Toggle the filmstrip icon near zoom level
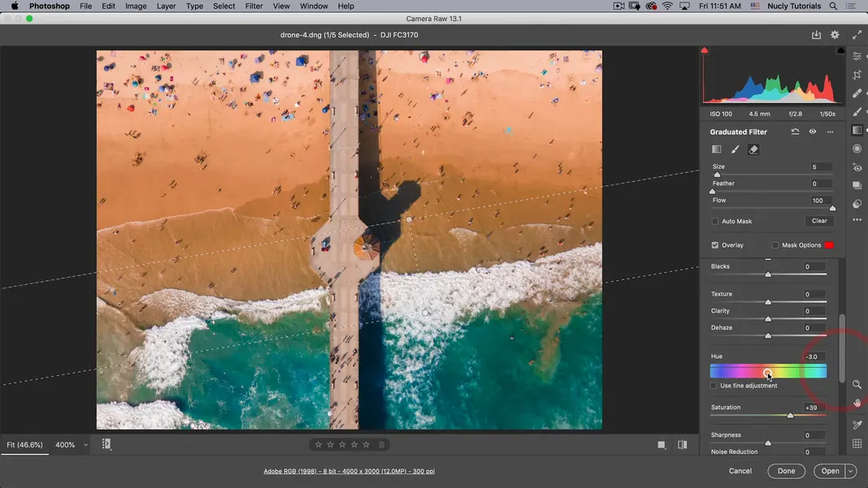The height and width of the screenshot is (488, 868). point(106,444)
